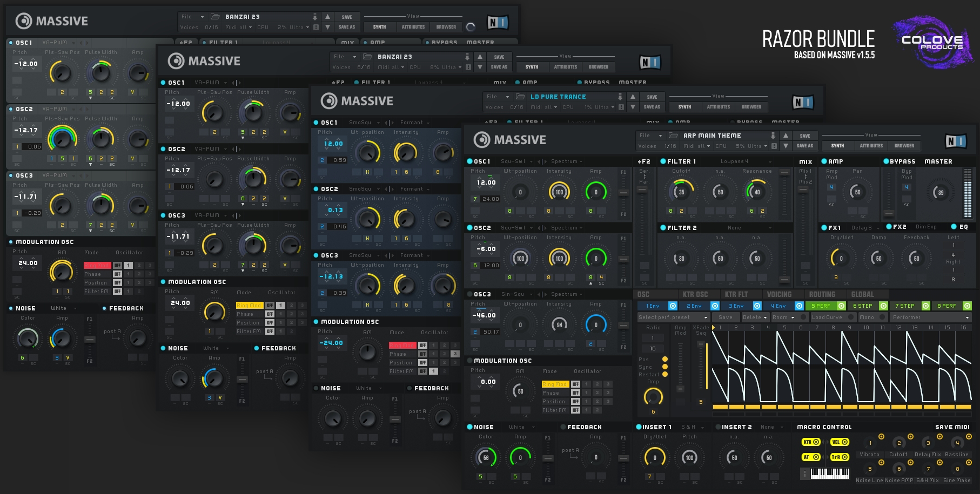Load previous preset with down arrow in ARP MAIN THEME window
This screenshot has width=980, height=494.
786,146
